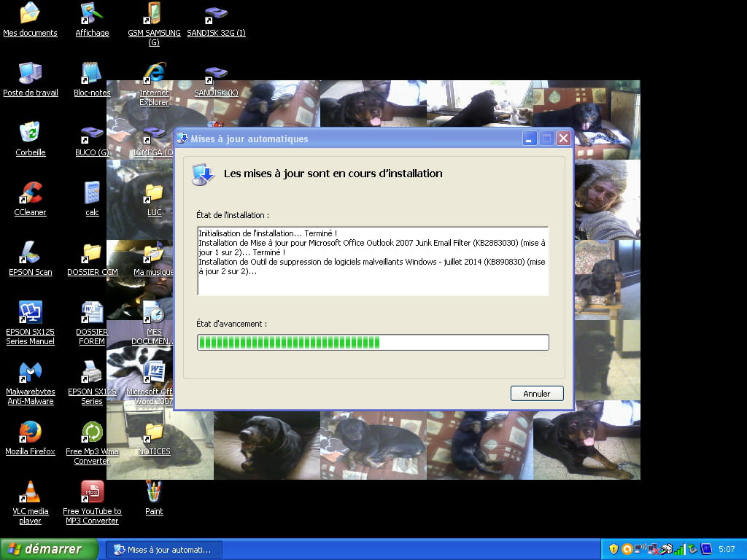Open the GSM SAMSUNG (G) shortcut
This screenshot has width=747, height=560.
coord(154,13)
